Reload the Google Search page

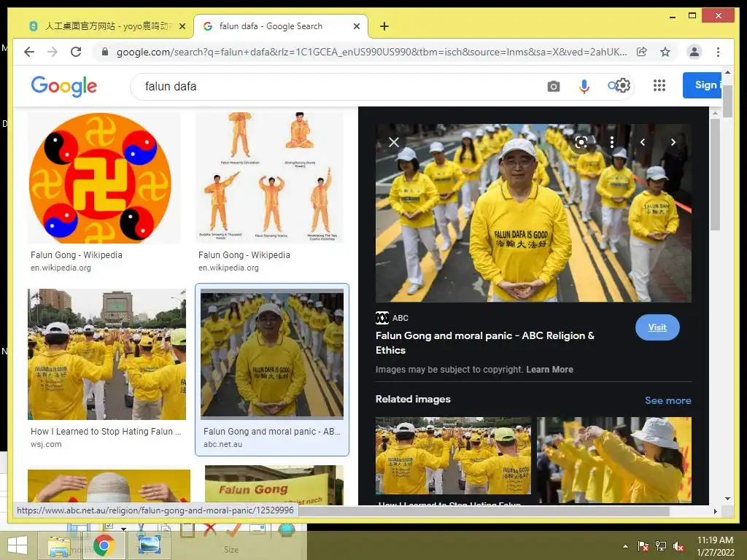click(76, 52)
